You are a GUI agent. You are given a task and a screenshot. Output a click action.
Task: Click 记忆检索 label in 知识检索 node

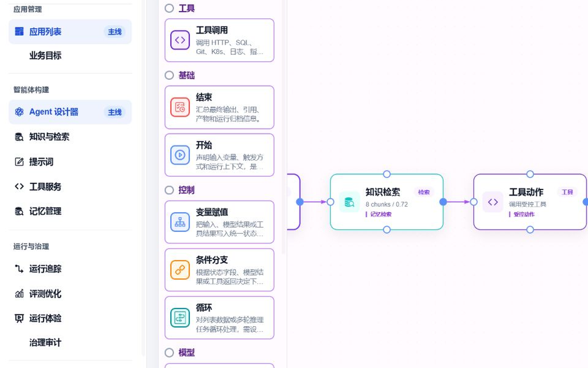pos(381,214)
